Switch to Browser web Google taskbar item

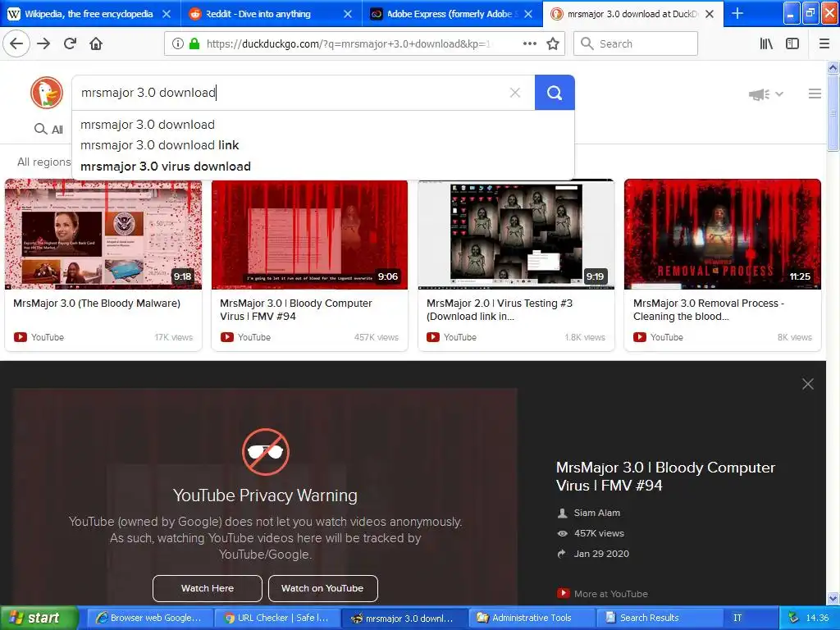pos(149,618)
